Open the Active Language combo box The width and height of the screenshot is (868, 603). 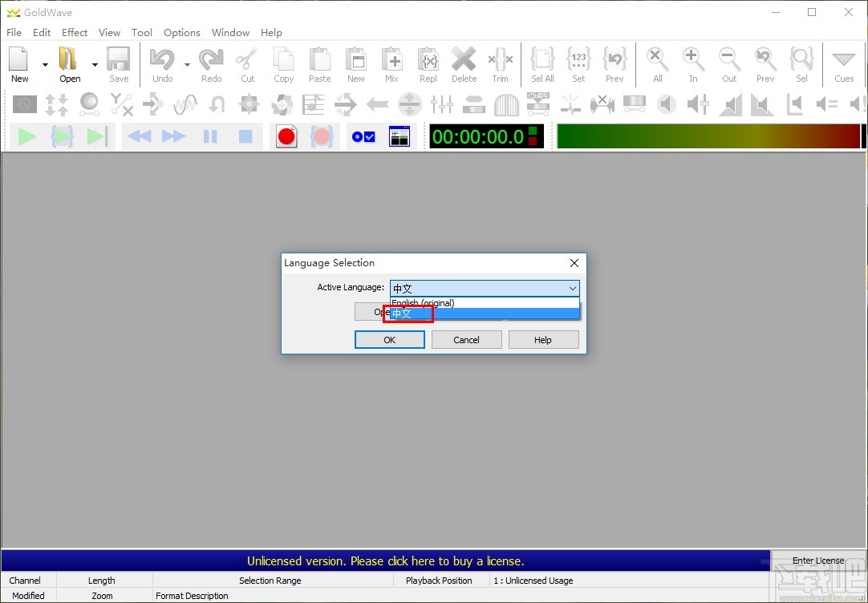pyautogui.click(x=485, y=288)
